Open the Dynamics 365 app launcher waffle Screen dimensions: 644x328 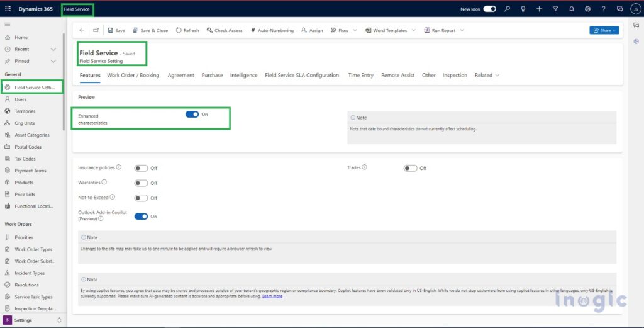pyautogui.click(x=8, y=9)
